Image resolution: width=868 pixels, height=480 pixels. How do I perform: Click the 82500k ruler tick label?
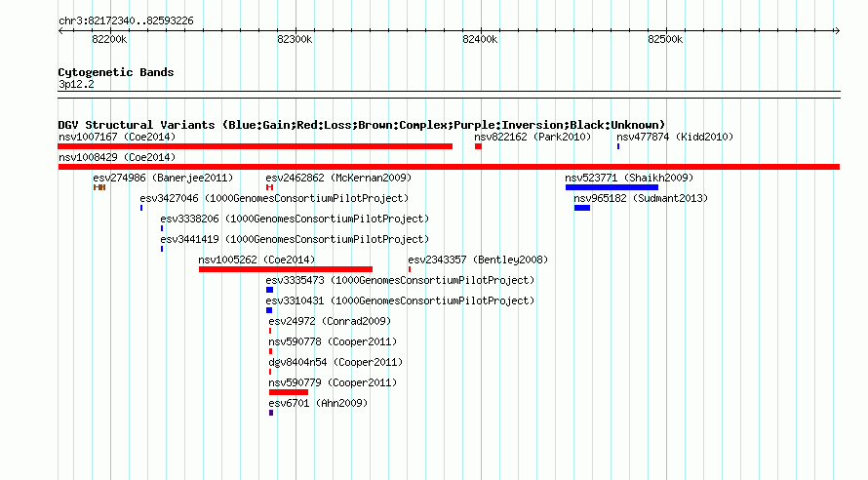(665, 39)
